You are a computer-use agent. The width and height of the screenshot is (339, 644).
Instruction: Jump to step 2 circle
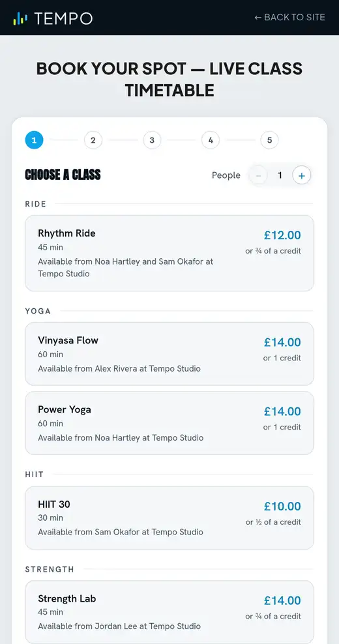click(x=93, y=140)
